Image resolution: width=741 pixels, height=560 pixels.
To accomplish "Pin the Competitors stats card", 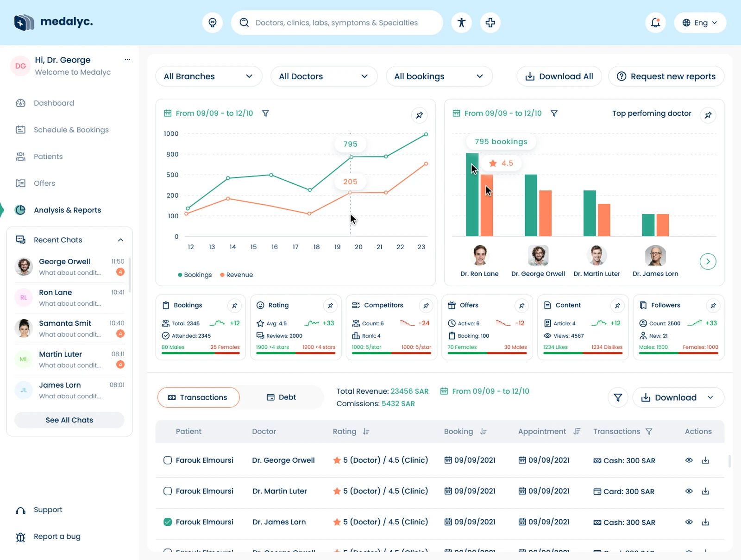I will [426, 306].
